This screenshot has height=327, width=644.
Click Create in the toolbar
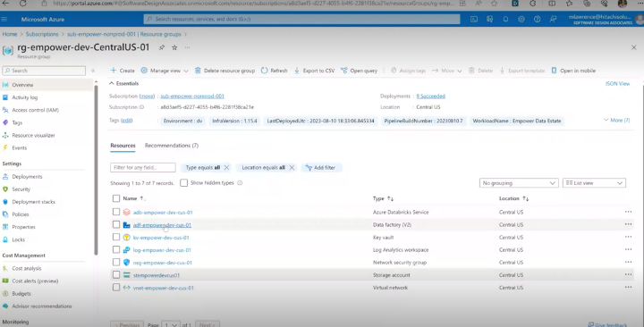point(123,71)
